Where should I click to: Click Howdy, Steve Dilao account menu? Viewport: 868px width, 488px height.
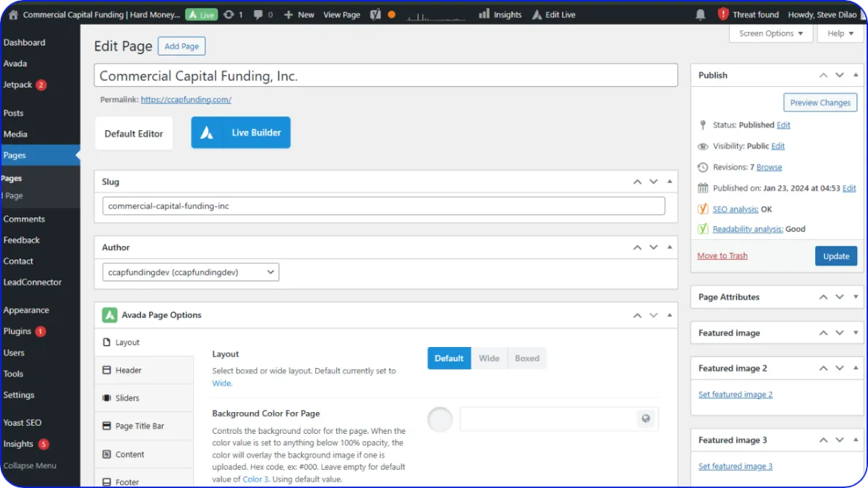click(821, 14)
